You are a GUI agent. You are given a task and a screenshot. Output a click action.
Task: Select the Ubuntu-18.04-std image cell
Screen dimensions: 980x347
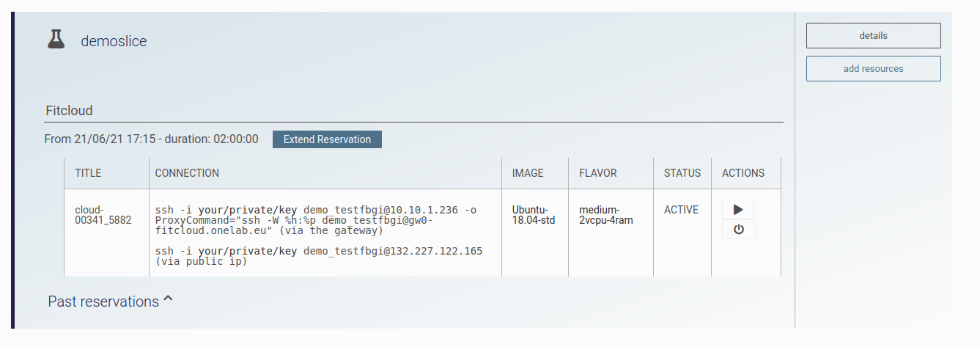click(534, 215)
